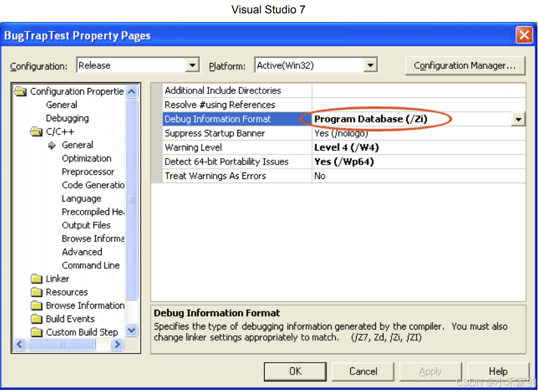Screen dimensions: 539x392
Task: Select General under the C/C++ node
Action: (78, 145)
